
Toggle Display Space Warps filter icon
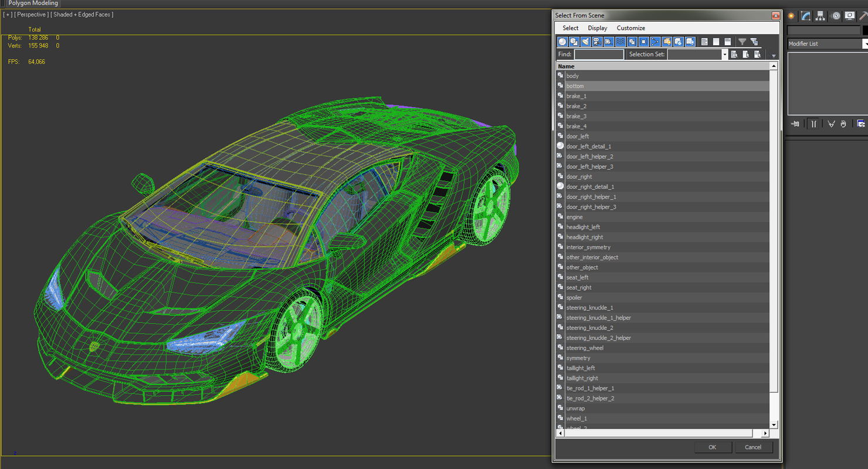(621, 42)
